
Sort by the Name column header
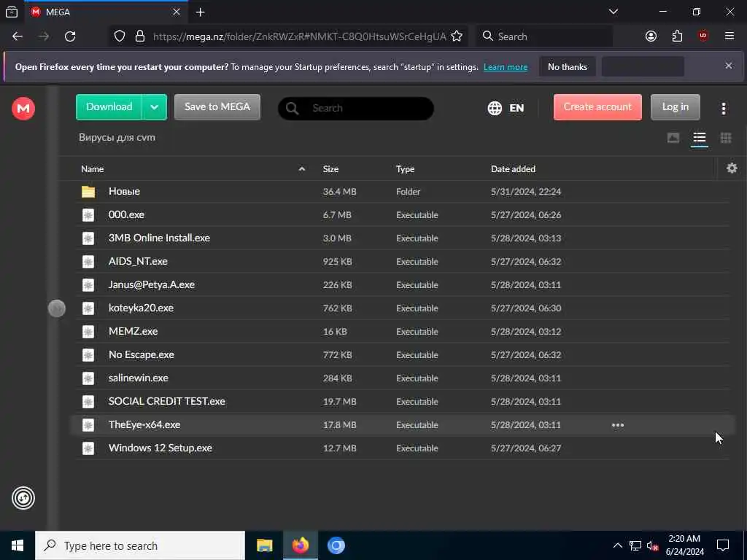(x=93, y=169)
